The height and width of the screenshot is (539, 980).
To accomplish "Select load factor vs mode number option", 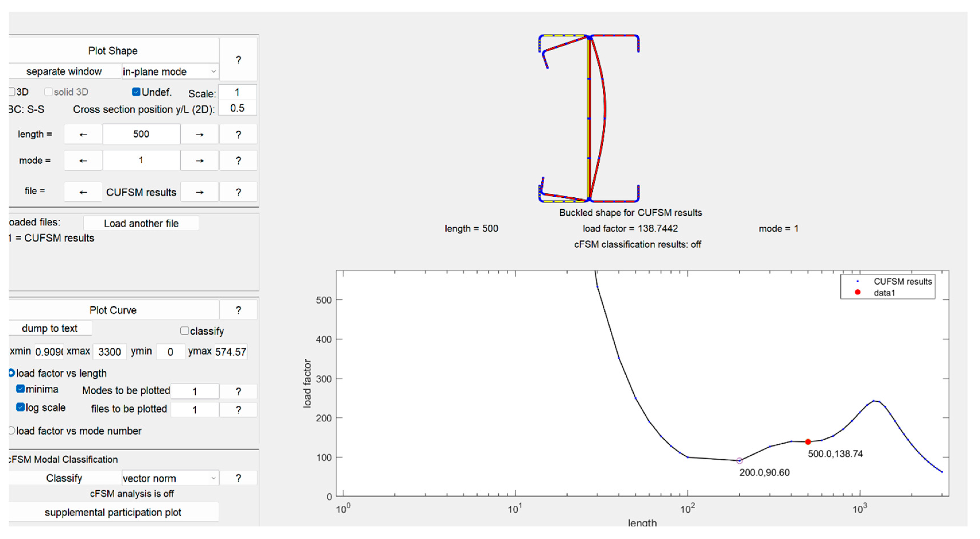I will (x=12, y=430).
